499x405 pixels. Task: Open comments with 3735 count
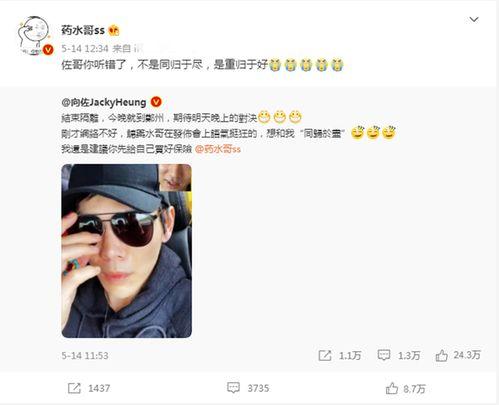coord(233,388)
